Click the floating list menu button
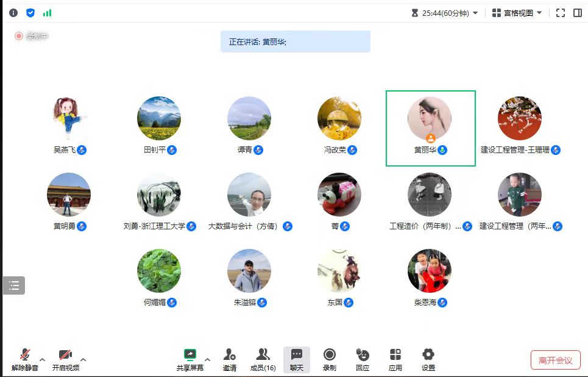Image resolution: width=588 pixels, height=377 pixels. [x=14, y=285]
